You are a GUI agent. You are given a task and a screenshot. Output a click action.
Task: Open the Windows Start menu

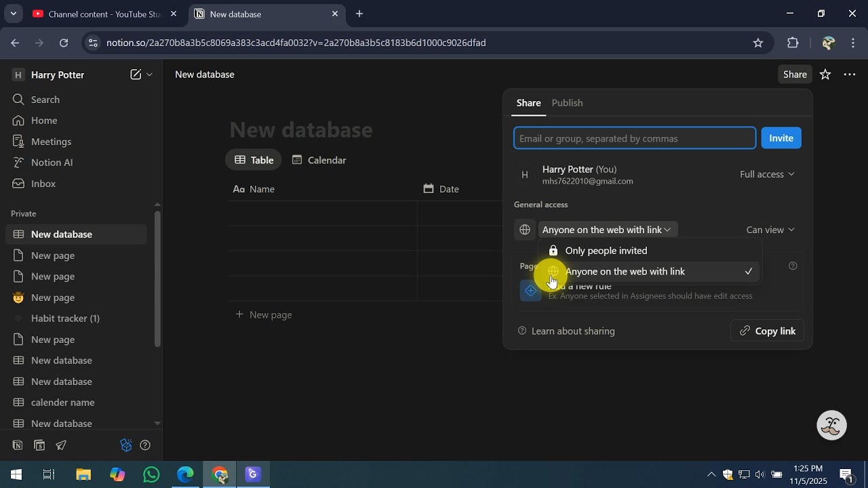(x=16, y=474)
